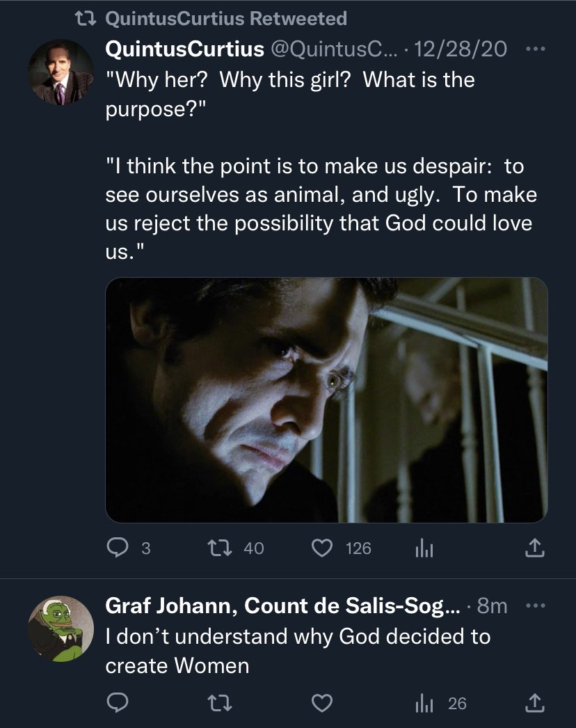Share the QuintusCurtius tweet
The image size is (576, 728).
click(535, 548)
